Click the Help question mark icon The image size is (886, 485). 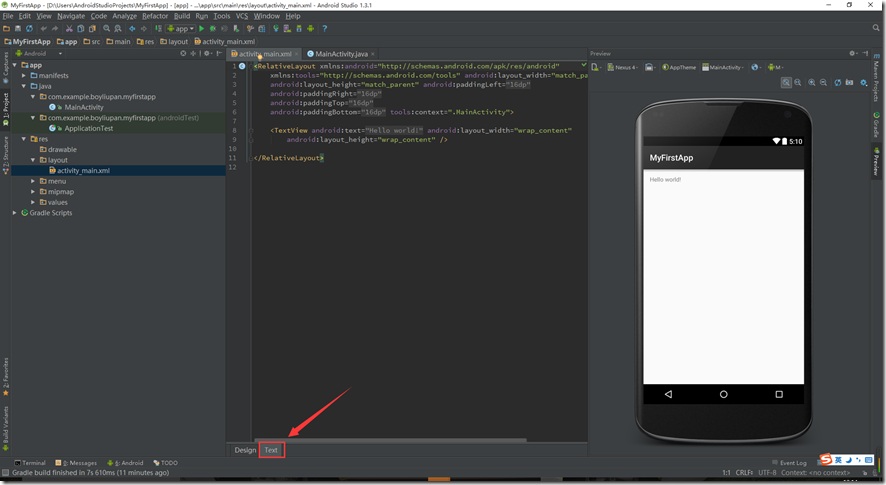click(324, 28)
